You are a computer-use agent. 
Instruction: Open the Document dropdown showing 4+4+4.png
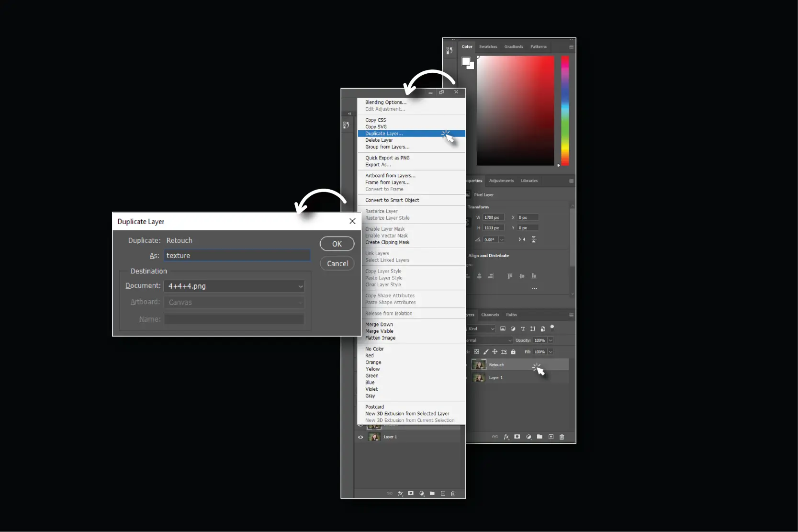coord(234,286)
